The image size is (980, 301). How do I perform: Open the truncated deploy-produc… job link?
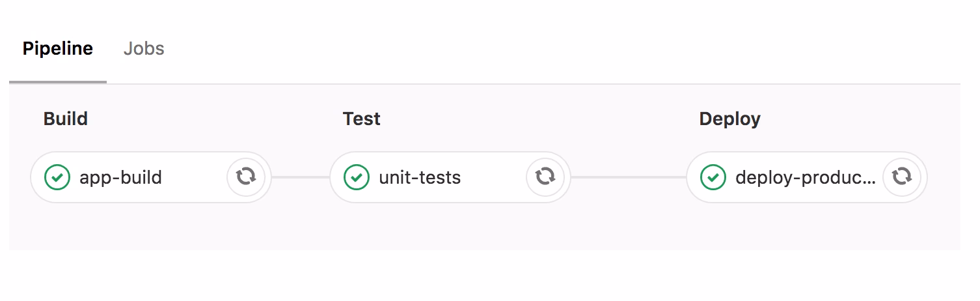805,177
